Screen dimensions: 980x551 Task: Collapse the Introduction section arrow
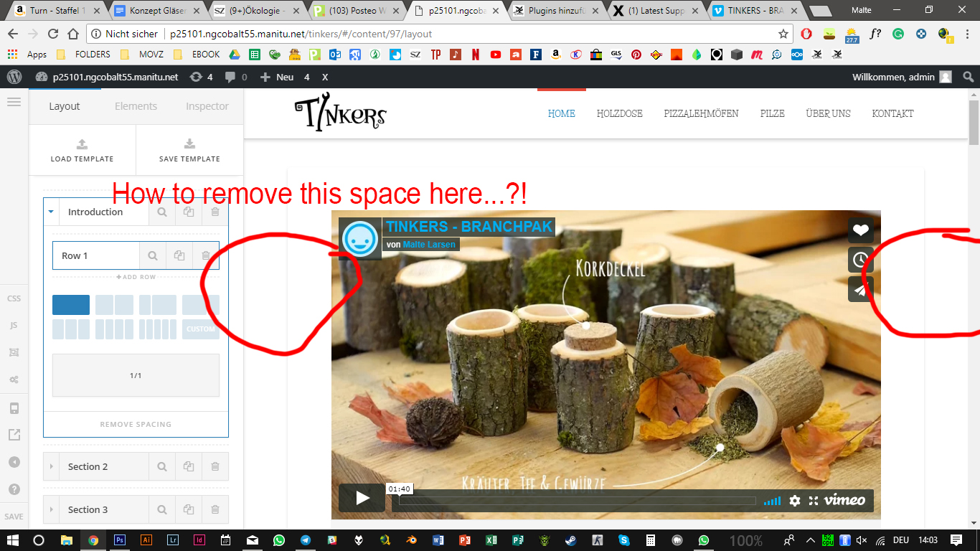point(51,212)
